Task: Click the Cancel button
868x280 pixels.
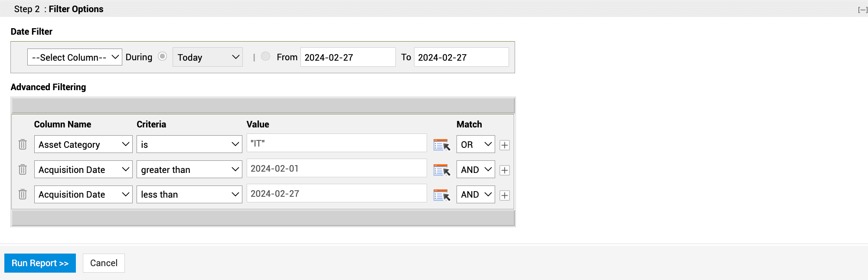Action: coord(104,263)
